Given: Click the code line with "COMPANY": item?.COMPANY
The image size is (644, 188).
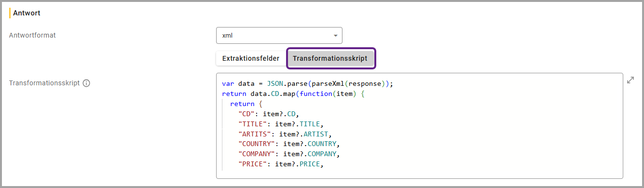Looking at the screenshot, I should pos(289,154).
